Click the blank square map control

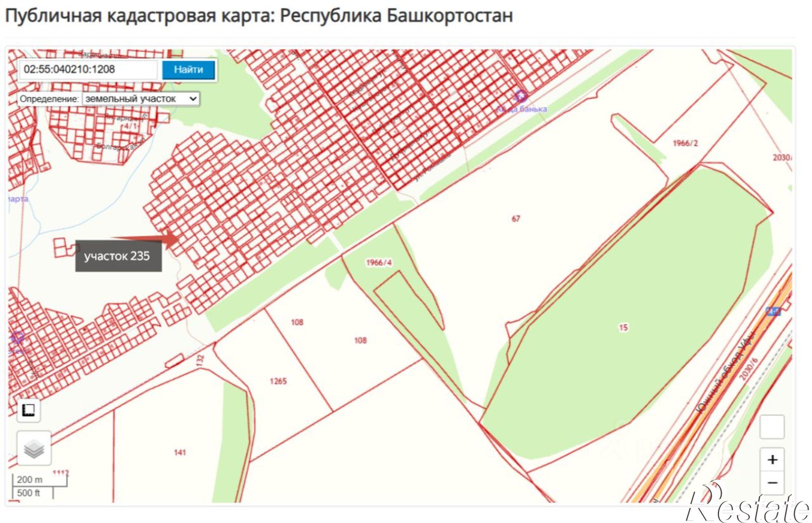pos(772,427)
